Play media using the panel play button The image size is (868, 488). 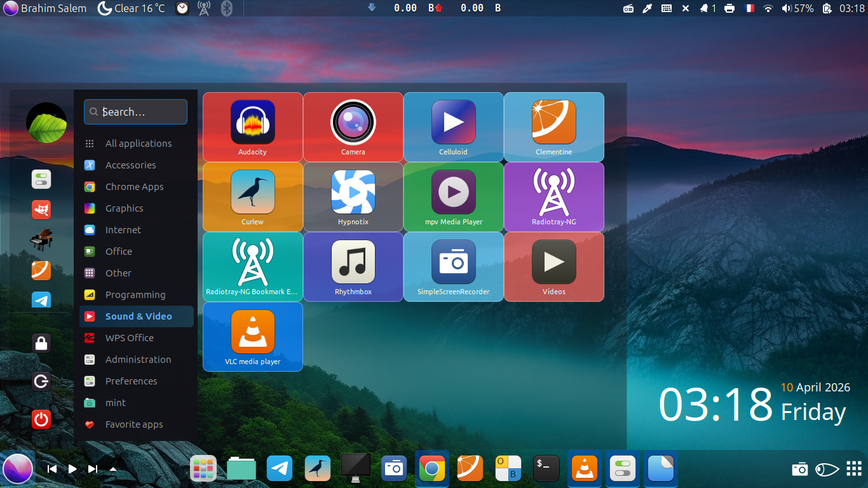tap(72, 469)
